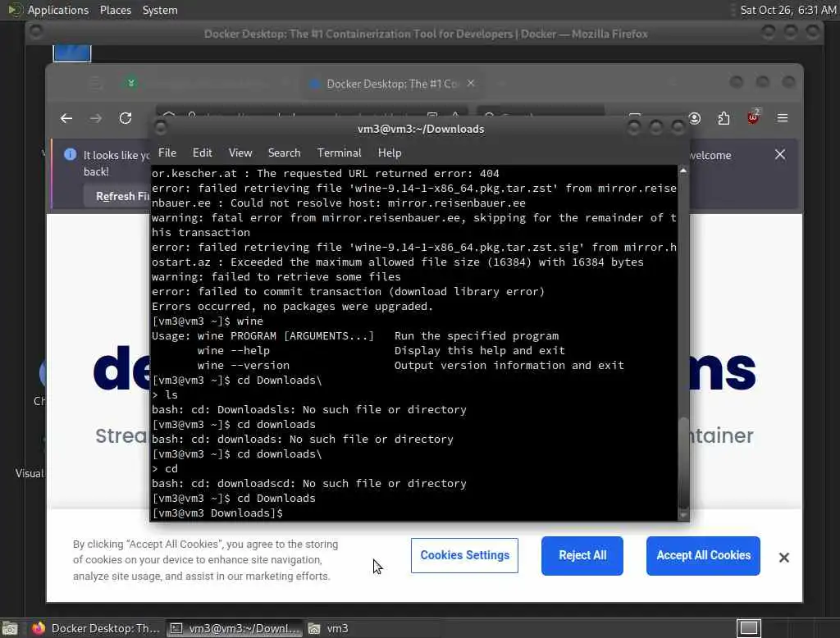This screenshot has width=840, height=638.
Task: Switch to vm3 terminal taskbar item
Action: point(234,628)
